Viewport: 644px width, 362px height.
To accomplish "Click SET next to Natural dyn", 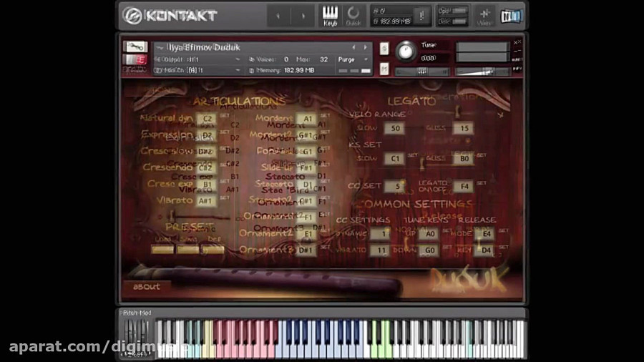I will tap(225, 116).
